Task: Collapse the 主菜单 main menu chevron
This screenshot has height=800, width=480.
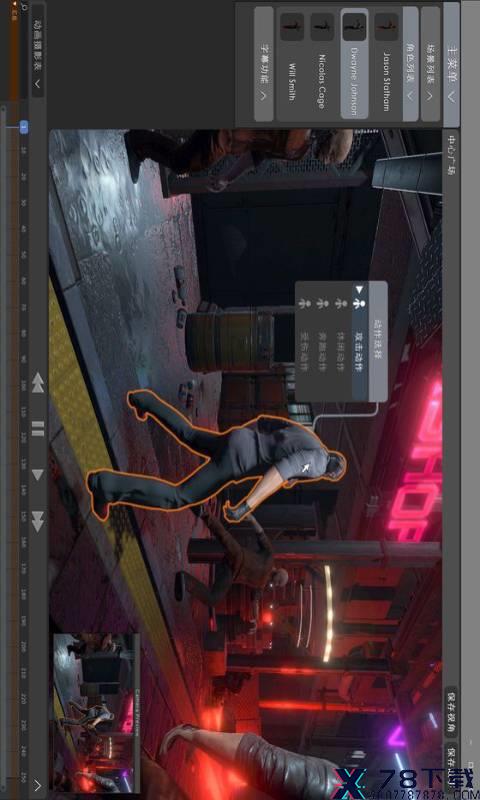Action: click(x=451, y=96)
